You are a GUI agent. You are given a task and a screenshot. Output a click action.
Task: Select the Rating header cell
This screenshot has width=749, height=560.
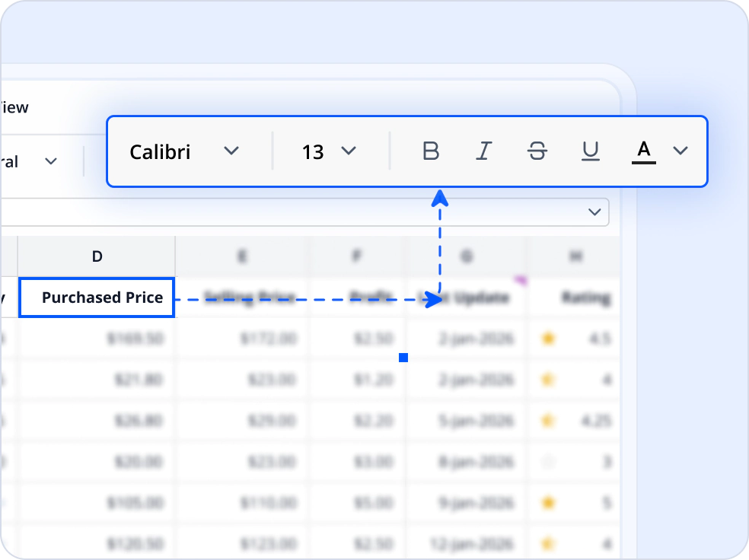(575, 297)
